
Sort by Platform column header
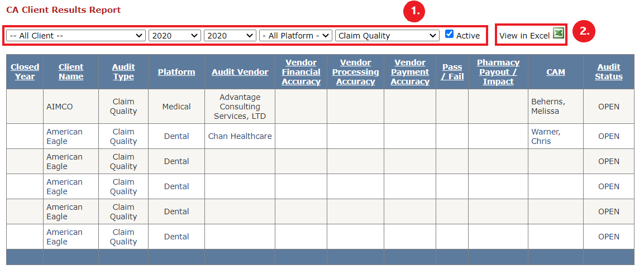pos(176,72)
